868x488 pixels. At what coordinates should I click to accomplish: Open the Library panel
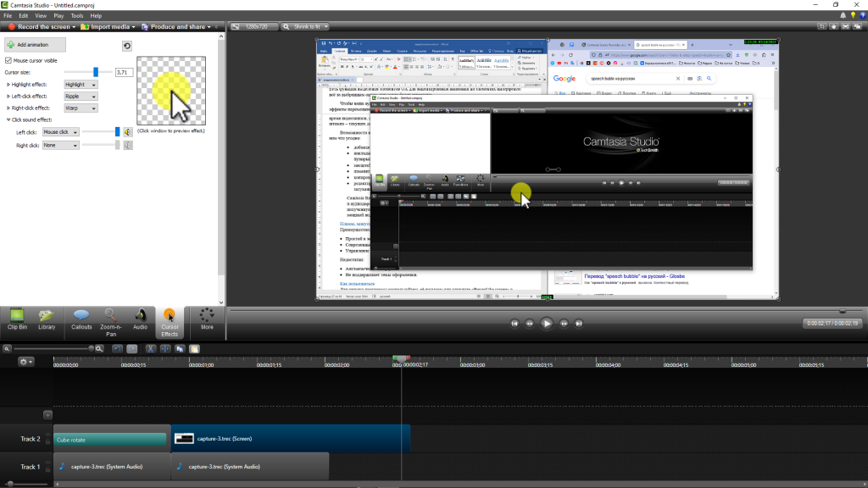tap(47, 319)
